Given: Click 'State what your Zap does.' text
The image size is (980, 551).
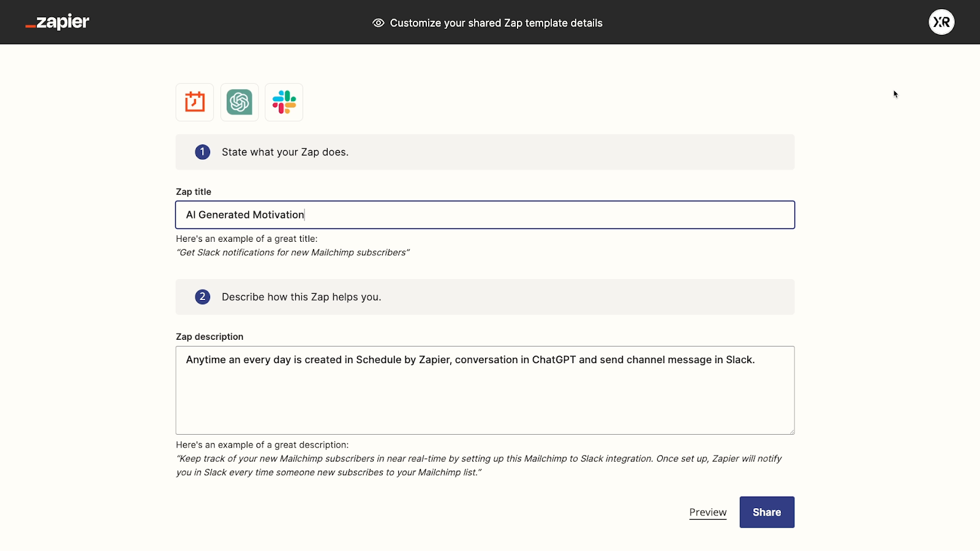Looking at the screenshot, I should (x=285, y=152).
